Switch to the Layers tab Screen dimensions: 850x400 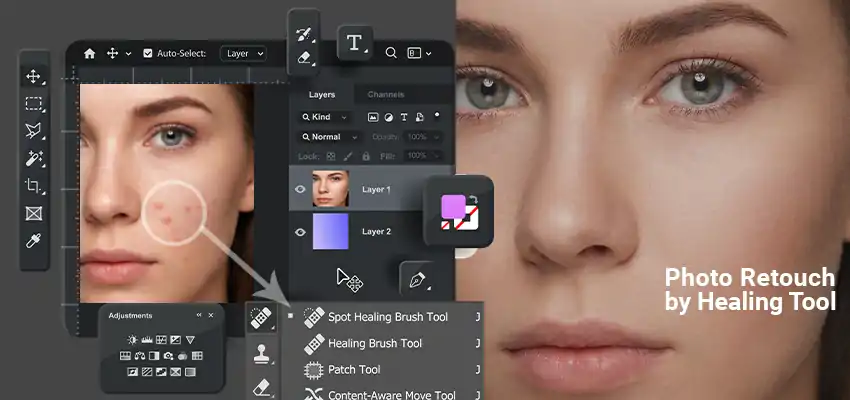point(322,94)
